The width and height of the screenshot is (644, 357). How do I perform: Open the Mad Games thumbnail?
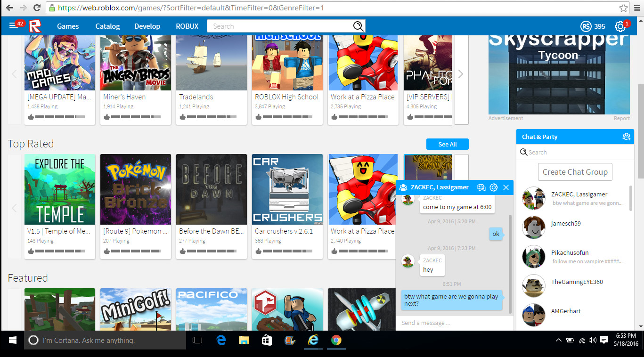(x=60, y=63)
